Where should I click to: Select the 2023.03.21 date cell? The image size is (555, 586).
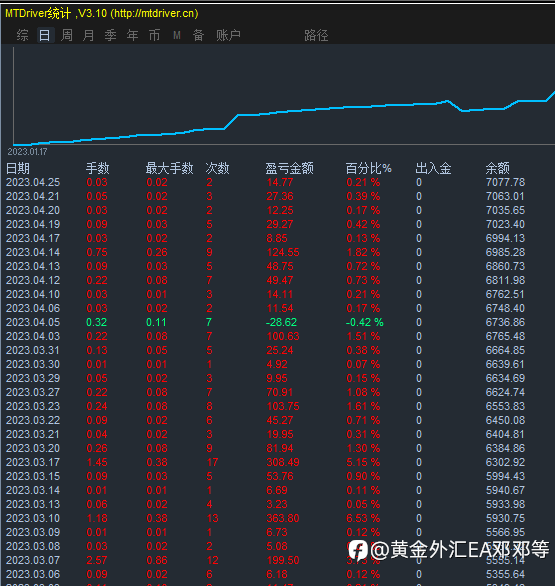(x=33, y=434)
